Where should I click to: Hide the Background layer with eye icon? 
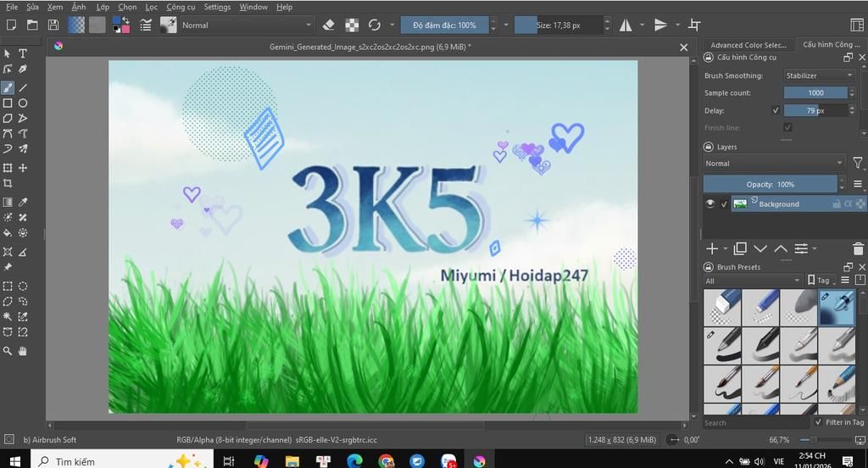tap(710, 204)
